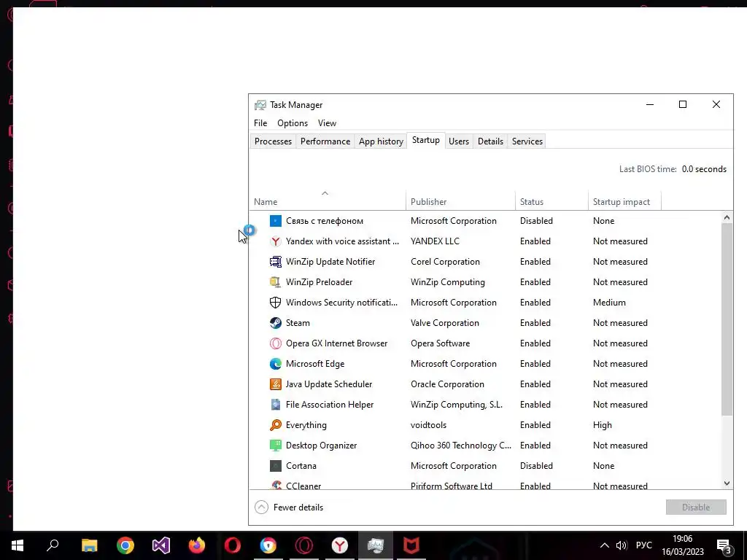The width and height of the screenshot is (747, 560).
Task: Click 'Medium' startup impact cell
Action: [x=609, y=303]
